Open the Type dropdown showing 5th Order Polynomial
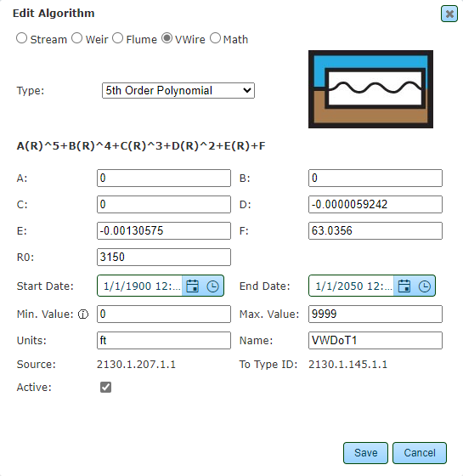 (178, 90)
